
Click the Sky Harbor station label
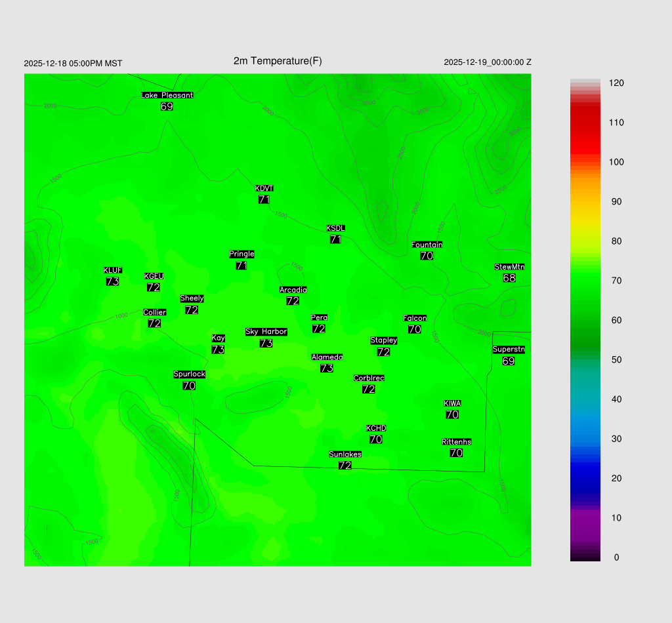coord(266,332)
